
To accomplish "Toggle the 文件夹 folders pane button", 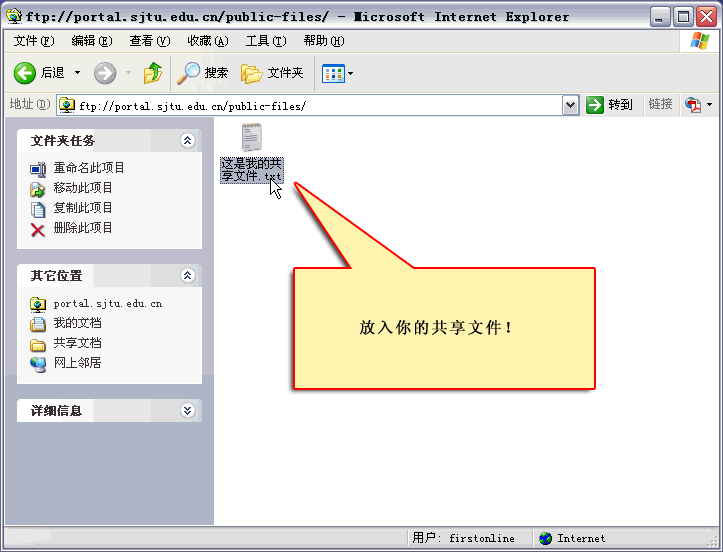I will [x=272, y=73].
